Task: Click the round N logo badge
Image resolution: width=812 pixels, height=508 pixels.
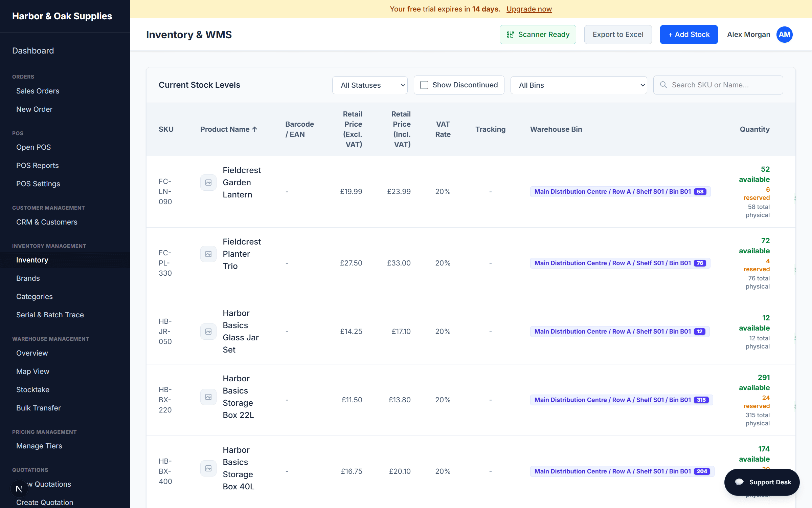Action: coord(19,489)
